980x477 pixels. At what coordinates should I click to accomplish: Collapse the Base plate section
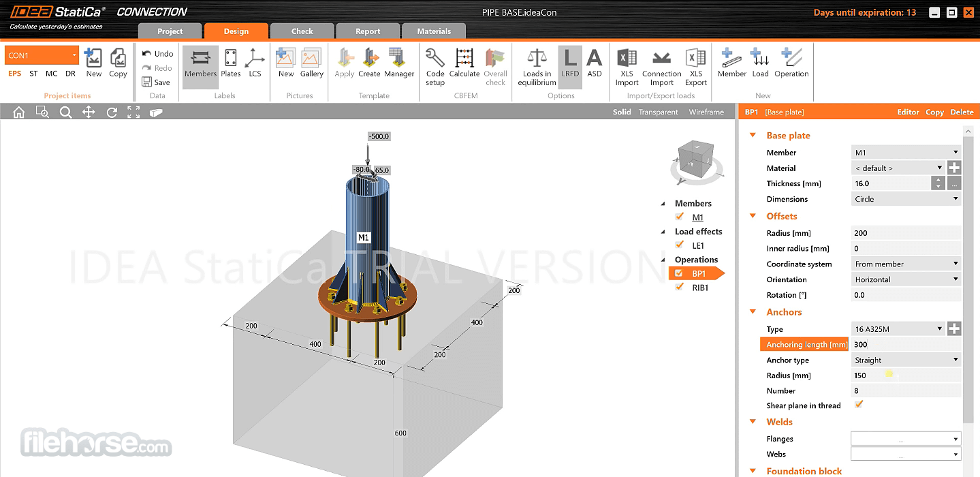[753, 136]
